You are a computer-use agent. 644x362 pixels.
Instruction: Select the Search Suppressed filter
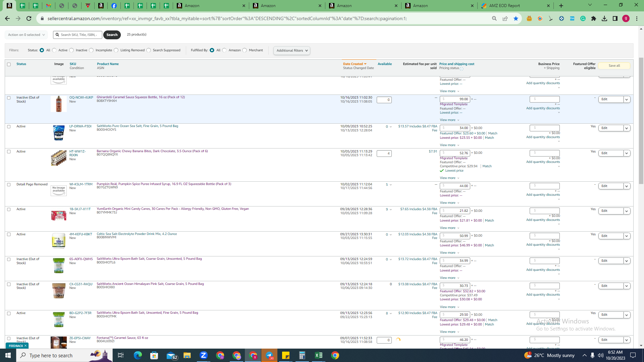[x=149, y=50]
